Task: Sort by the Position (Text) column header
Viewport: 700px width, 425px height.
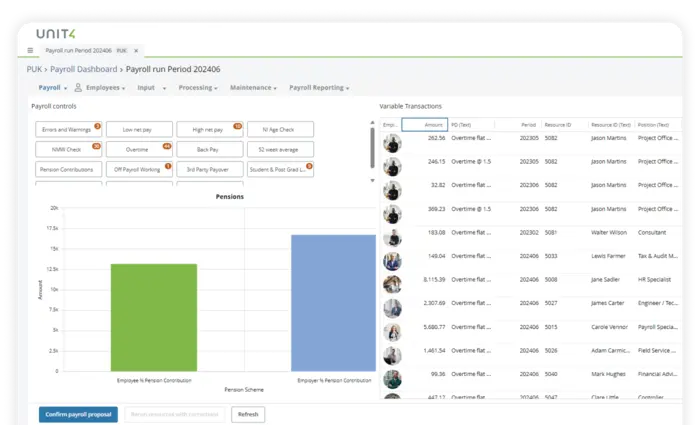Action: point(657,125)
